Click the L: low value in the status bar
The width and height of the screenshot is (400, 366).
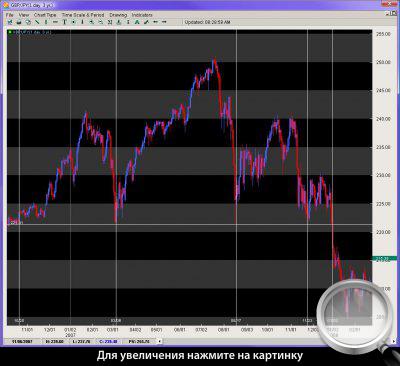pyautogui.click(x=83, y=341)
